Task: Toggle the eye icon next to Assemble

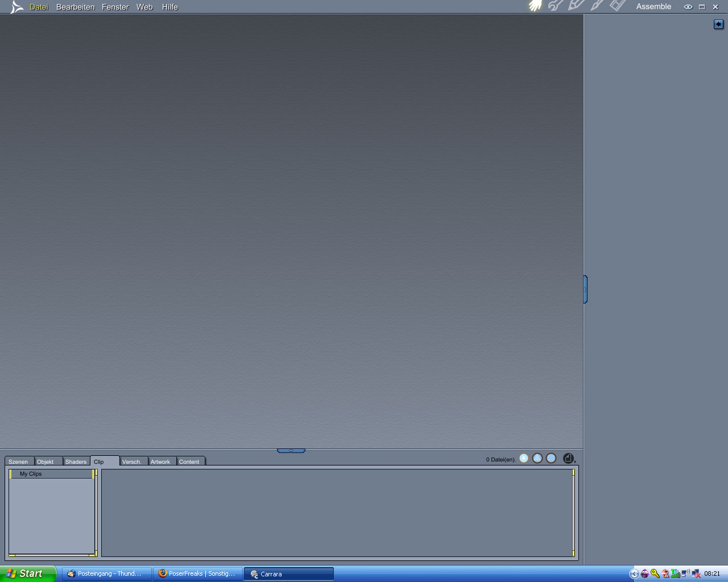Action: point(688,7)
